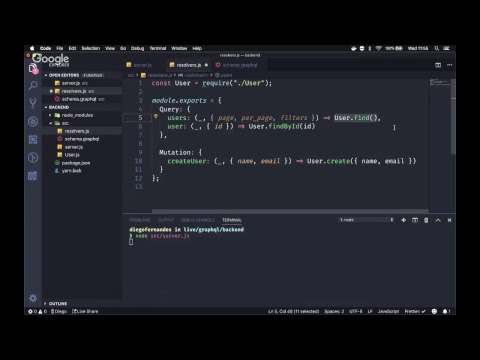Choose the terminal from '1: node' dropdown
Viewport: 480px width, 360px height.
tap(367, 220)
